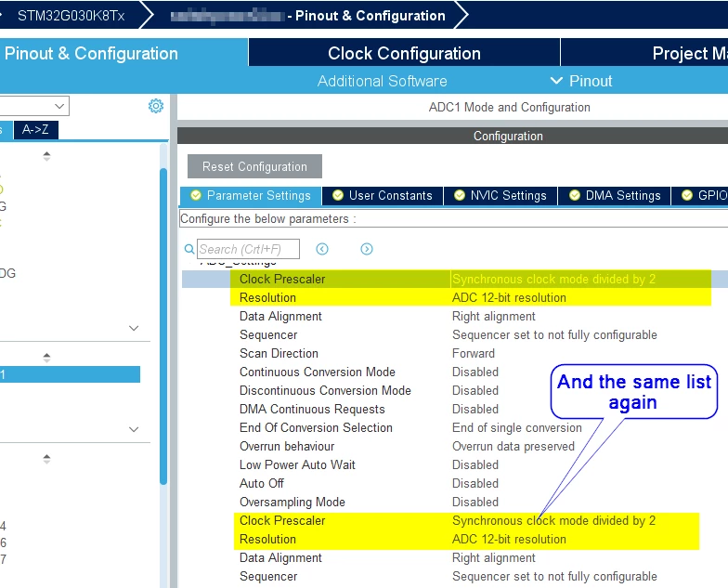This screenshot has height=588, width=728.
Task: Select second 'ADC 12-bit resolution' value below
Action: point(509,539)
